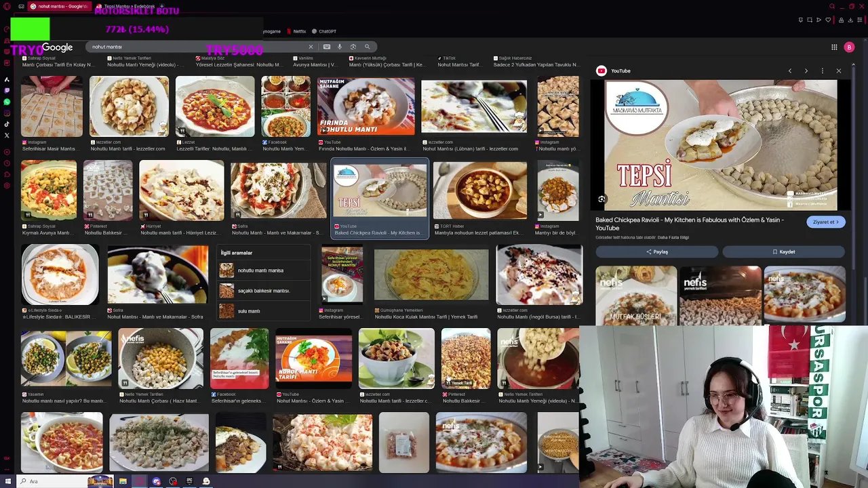Open the Opera GX menu logo
The height and width of the screenshot is (488, 868).
point(7,6)
